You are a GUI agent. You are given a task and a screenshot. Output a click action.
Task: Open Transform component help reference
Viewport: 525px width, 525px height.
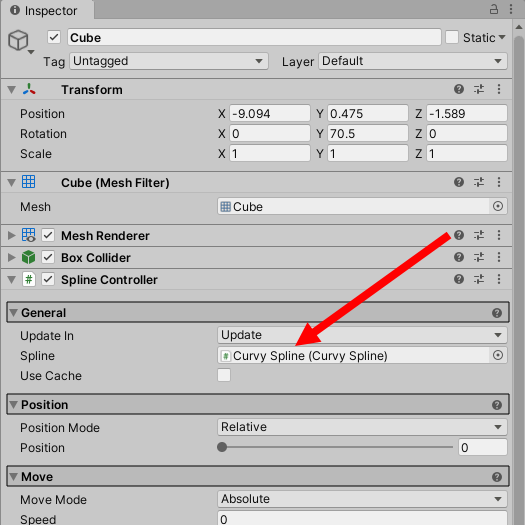click(x=459, y=89)
